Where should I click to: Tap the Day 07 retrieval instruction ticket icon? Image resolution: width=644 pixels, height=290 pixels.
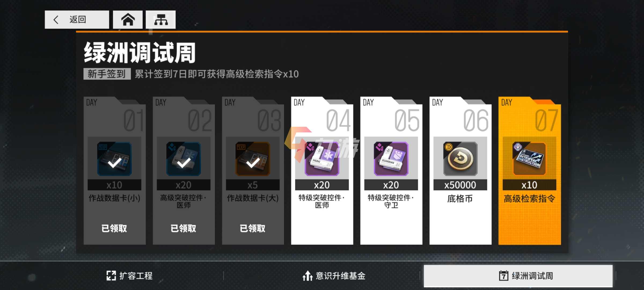click(529, 159)
